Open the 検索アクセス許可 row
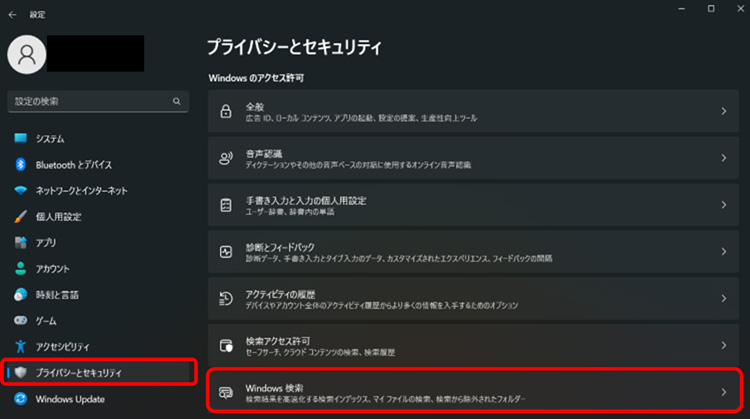Screen dimensions: 750x419 click(474, 345)
